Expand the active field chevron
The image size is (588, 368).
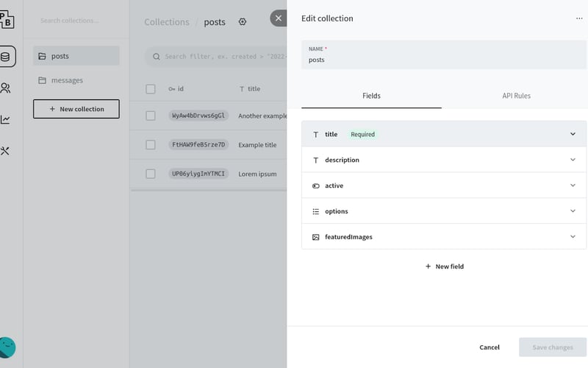[x=573, y=185]
